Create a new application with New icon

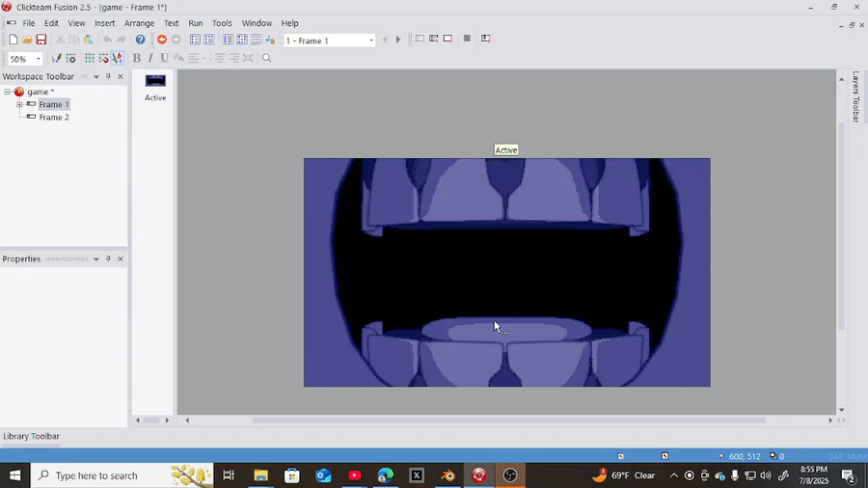pos(13,40)
